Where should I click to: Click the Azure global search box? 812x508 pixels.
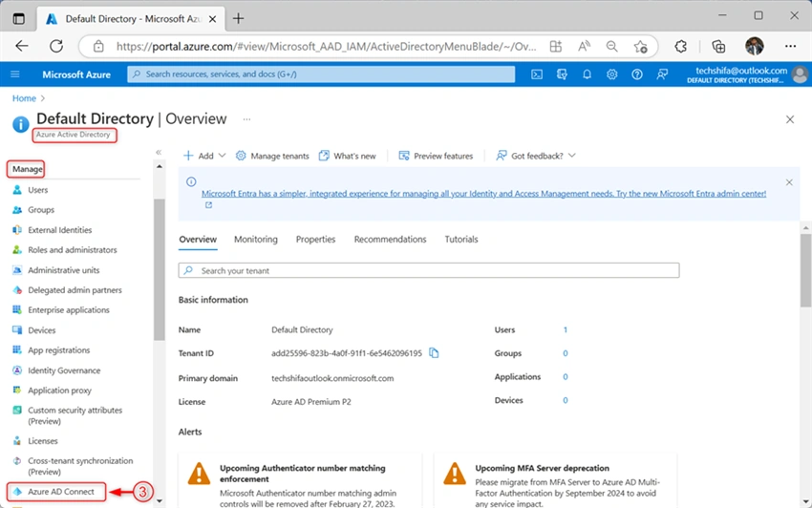pos(321,74)
